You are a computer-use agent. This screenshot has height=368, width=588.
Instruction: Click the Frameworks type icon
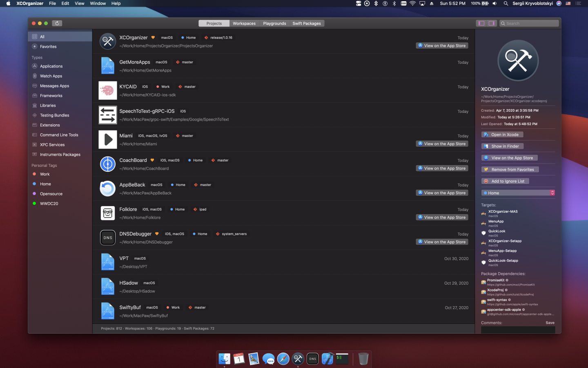(35, 96)
